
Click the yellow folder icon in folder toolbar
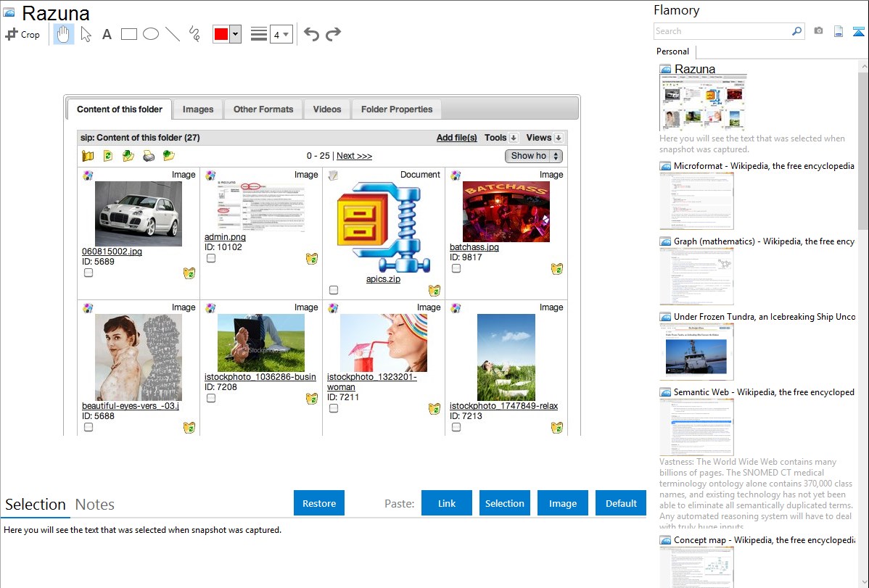[88, 156]
